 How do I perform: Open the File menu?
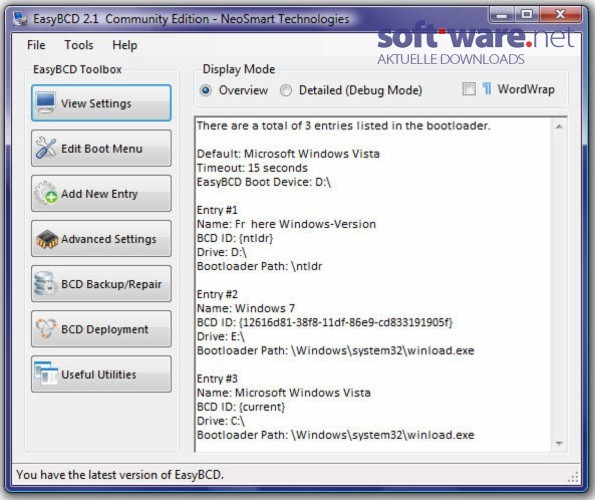(x=36, y=45)
